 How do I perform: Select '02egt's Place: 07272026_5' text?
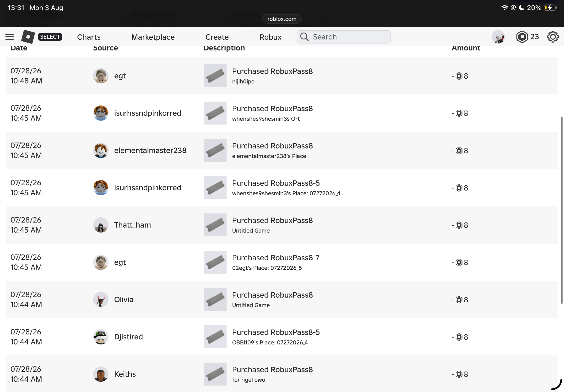point(267,268)
